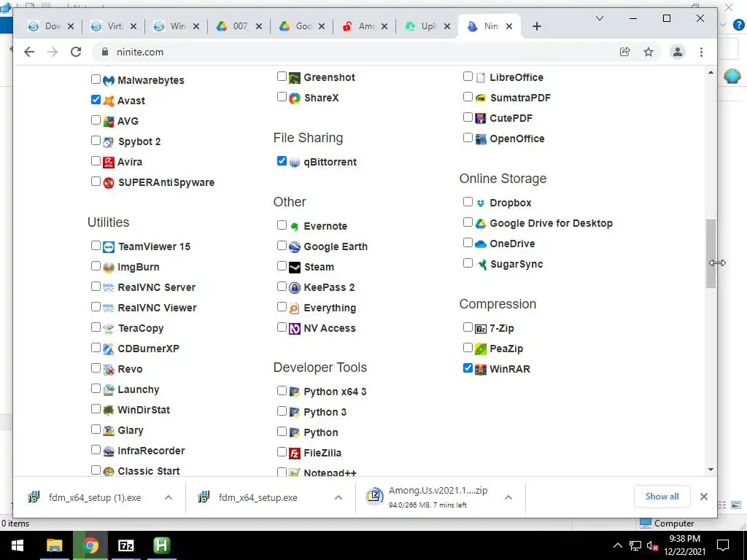This screenshot has width=747, height=560.
Task: Expand options for fdm_x64_setup.exe download
Action: coord(338,497)
